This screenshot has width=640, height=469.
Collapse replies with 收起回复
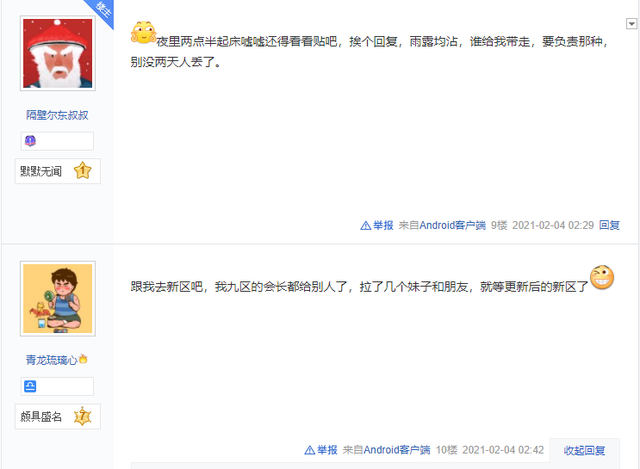pos(584,450)
